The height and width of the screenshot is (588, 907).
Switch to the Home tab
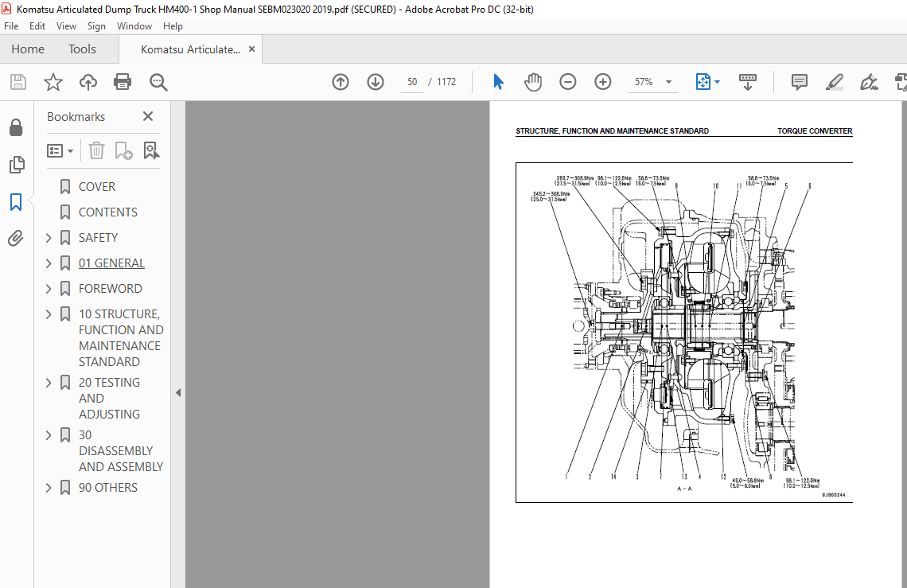(28, 49)
